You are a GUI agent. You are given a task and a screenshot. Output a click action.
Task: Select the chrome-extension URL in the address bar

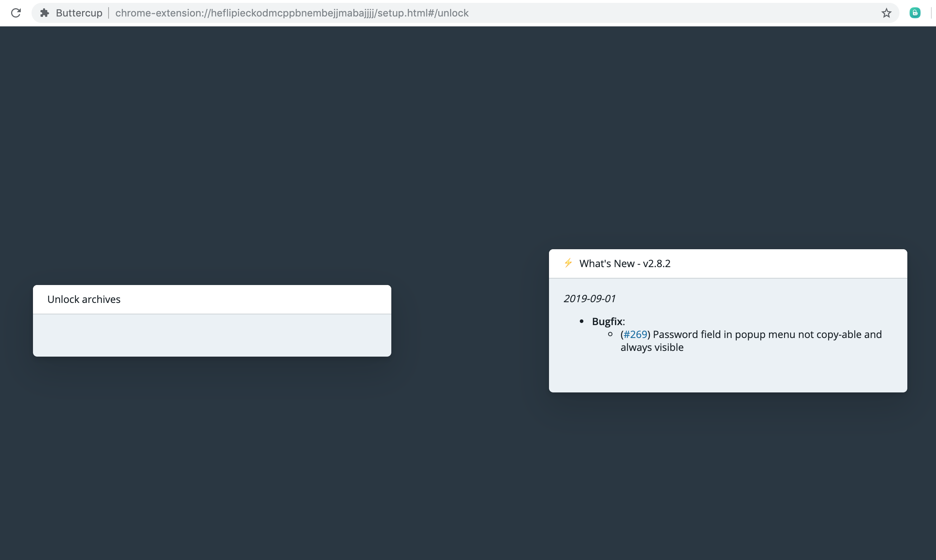tap(291, 13)
